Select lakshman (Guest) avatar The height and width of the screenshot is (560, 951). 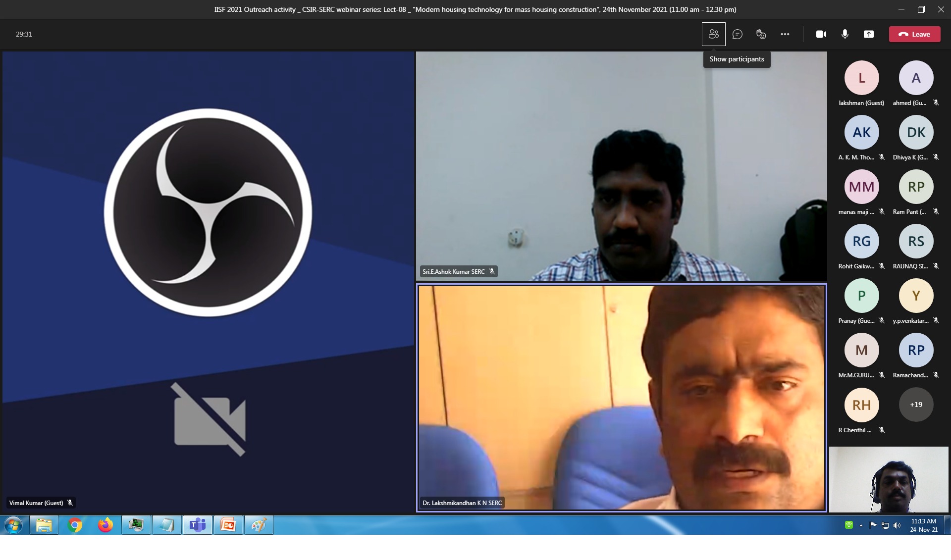[x=861, y=78]
